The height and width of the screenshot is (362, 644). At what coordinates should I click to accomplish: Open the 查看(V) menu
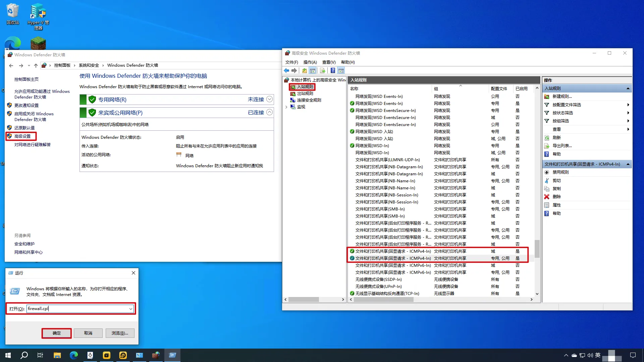pos(329,62)
